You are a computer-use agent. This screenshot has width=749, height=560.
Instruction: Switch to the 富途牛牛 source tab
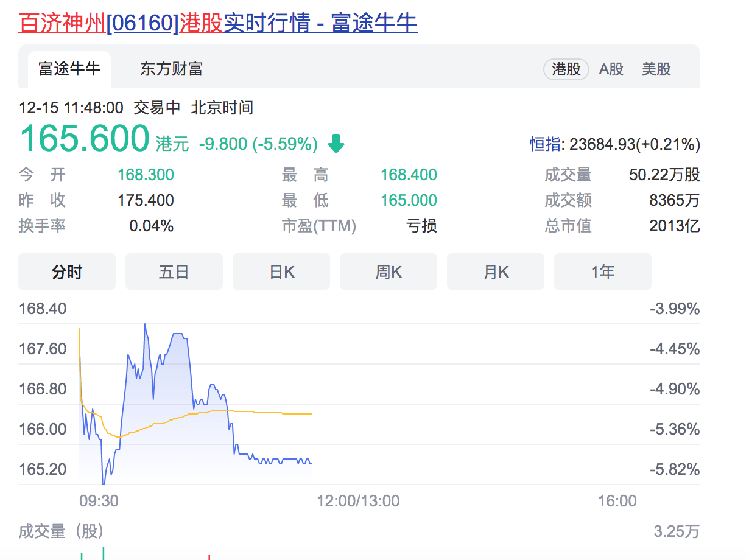69,69
